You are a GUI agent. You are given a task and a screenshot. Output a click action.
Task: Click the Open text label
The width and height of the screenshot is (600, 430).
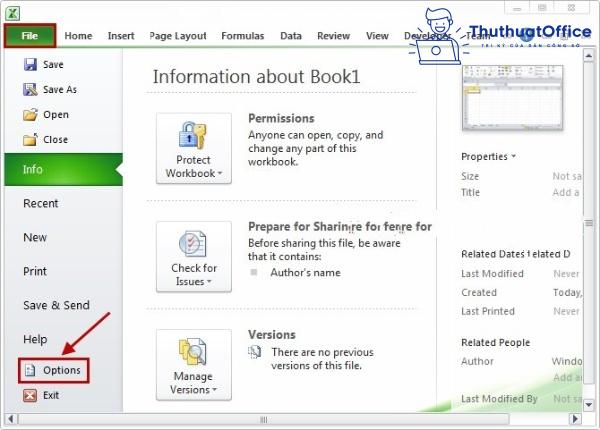pos(56,115)
